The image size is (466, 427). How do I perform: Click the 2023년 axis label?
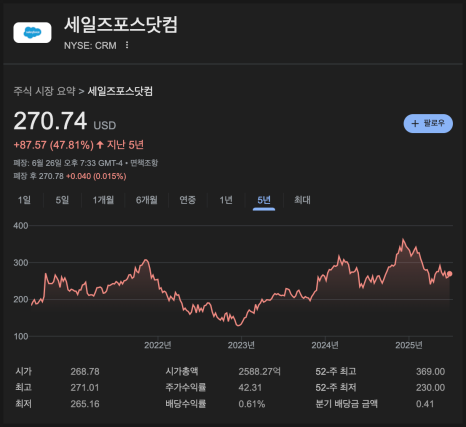pos(241,345)
